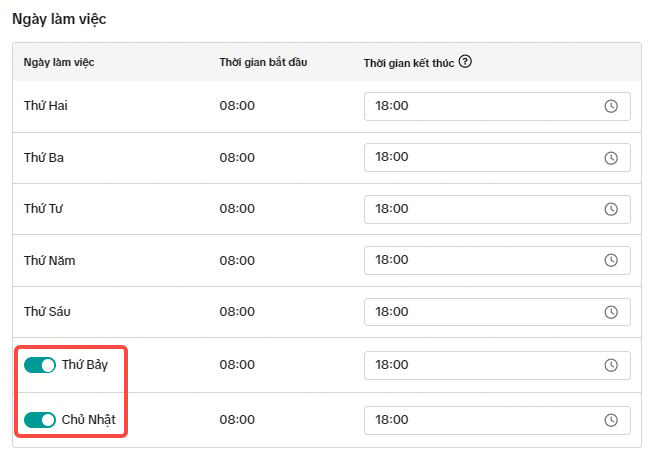
Task: Open time picker clock for Thứ Sáu
Action: coord(611,313)
